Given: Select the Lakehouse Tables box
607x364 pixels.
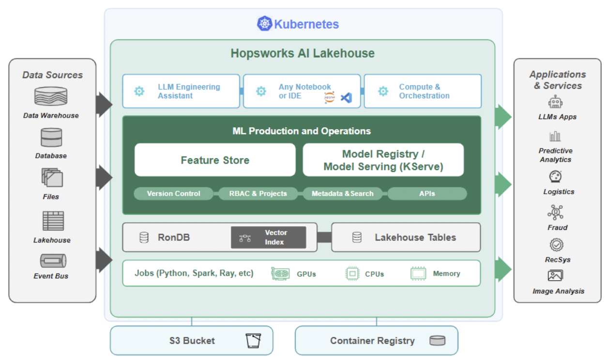Looking at the screenshot, I should [x=406, y=237].
